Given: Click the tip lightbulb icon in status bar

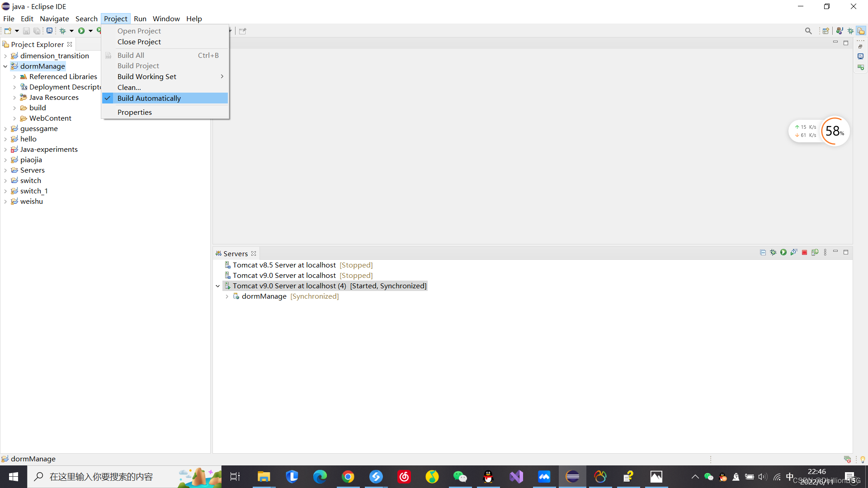Looking at the screenshot, I should tap(863, 460).
